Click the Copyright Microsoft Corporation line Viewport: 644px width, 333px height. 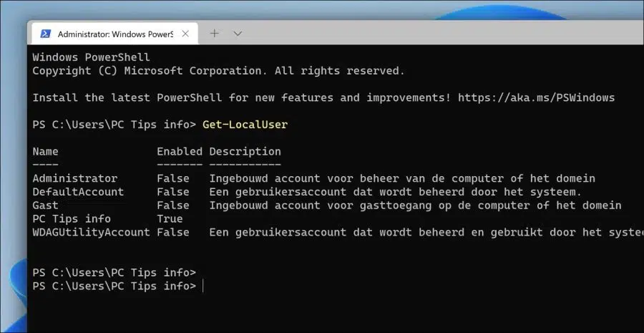point(218,71)
